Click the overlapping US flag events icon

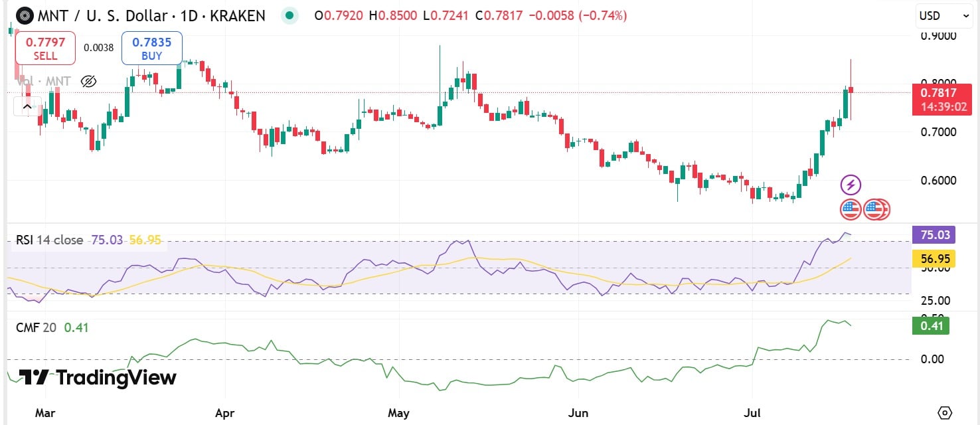pos(876,209)
